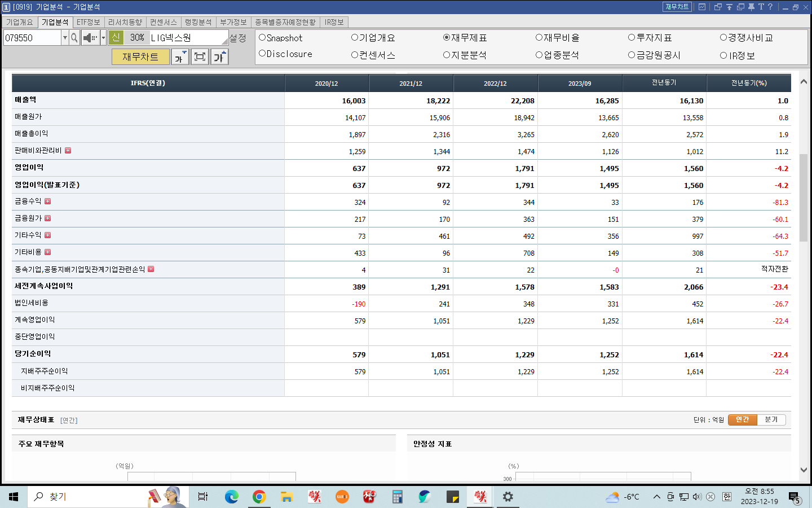
Task: Select 경쟁사비교 radio button
Action: tap(723, 38)
